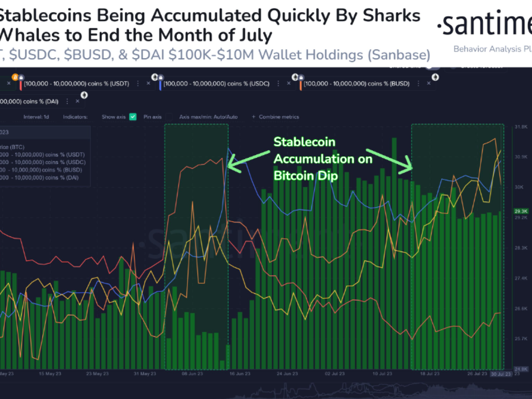The width and height of the screenshot is (532, 399).
Task: Click the Bitcoin icon badge at top left
Action: [x=14, y=76]
